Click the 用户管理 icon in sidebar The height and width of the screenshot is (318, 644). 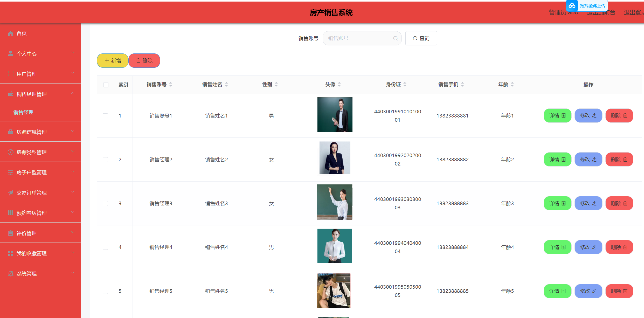click(x=11, y=73)
